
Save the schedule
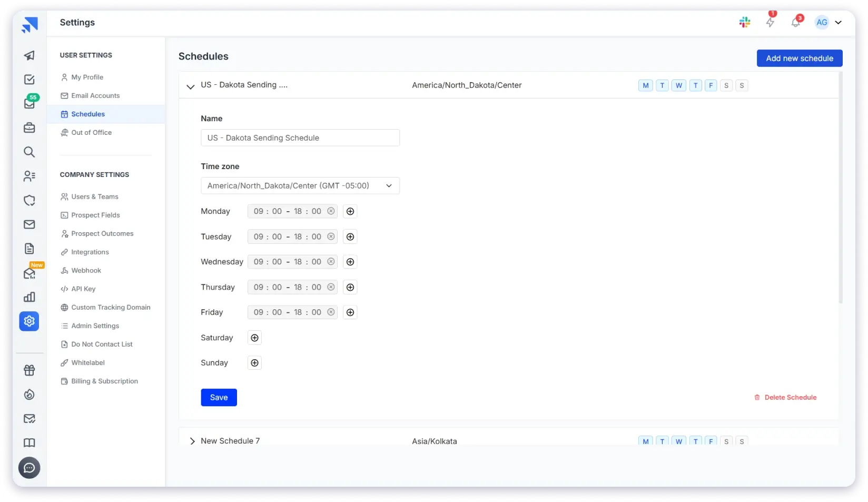pyautogui.click(x=219, y=397)
